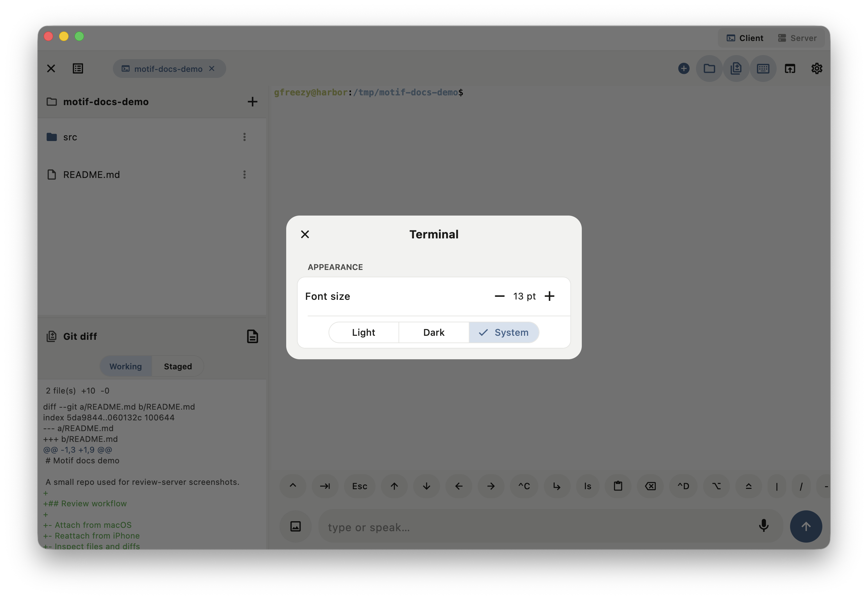Viewport: 868px width, 599px height.
Task: Decrease terminal font size with minus
Action: tap(499, 296)
